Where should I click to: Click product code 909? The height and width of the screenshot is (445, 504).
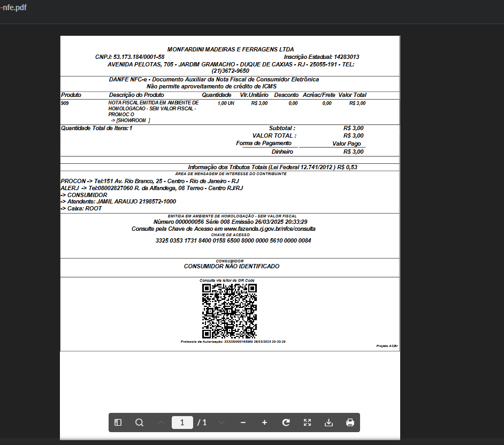click(65, 103)
